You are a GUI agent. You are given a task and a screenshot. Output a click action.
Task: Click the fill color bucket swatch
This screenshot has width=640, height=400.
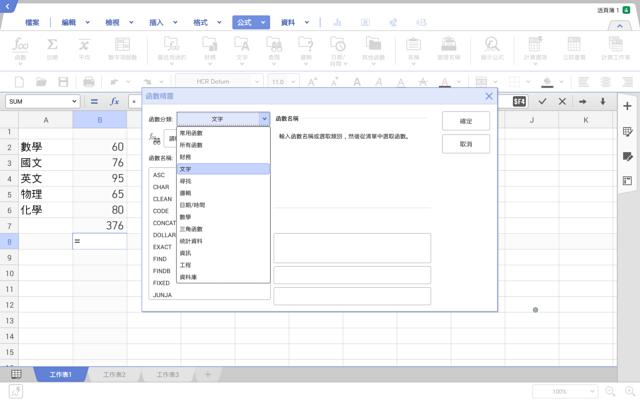(x=547, y=82)
